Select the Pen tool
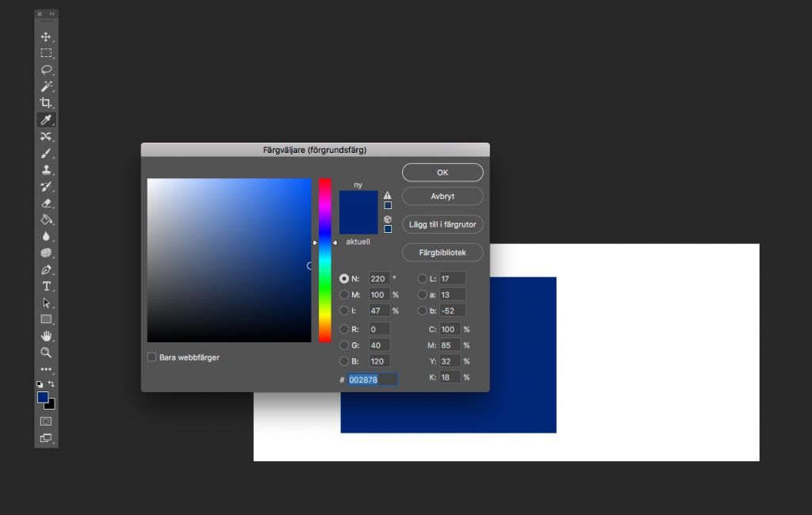 tap(46, 269)
